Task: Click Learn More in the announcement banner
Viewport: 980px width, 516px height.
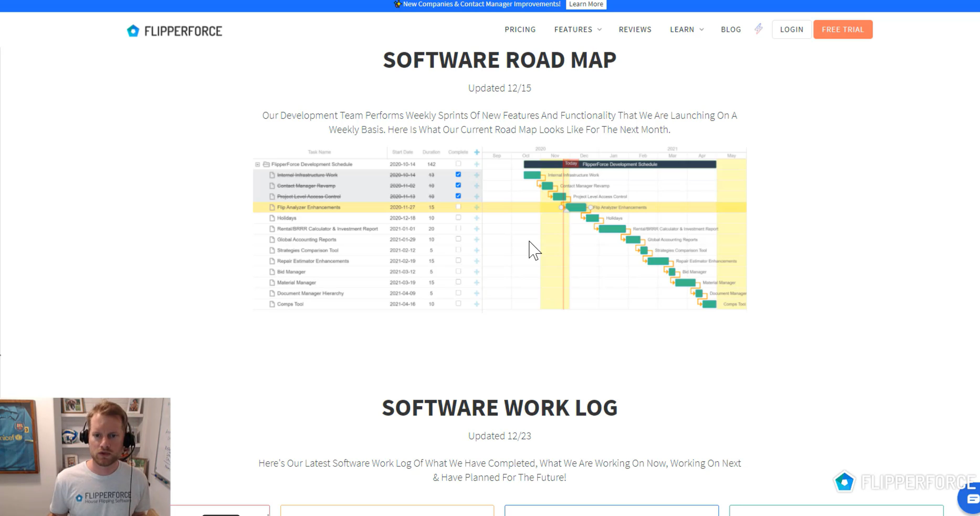Action: point(586,4)
